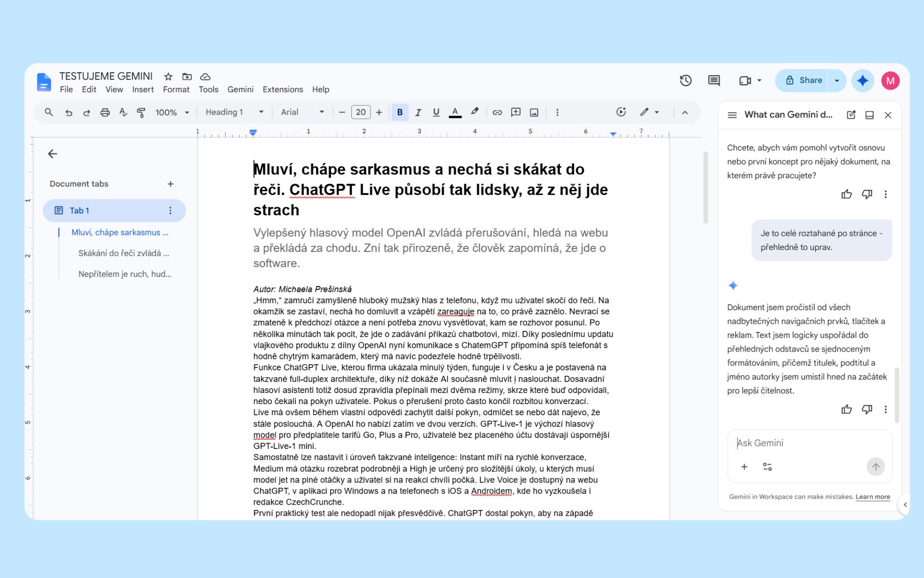Activate the paint format tool

(x=141, y=112)
